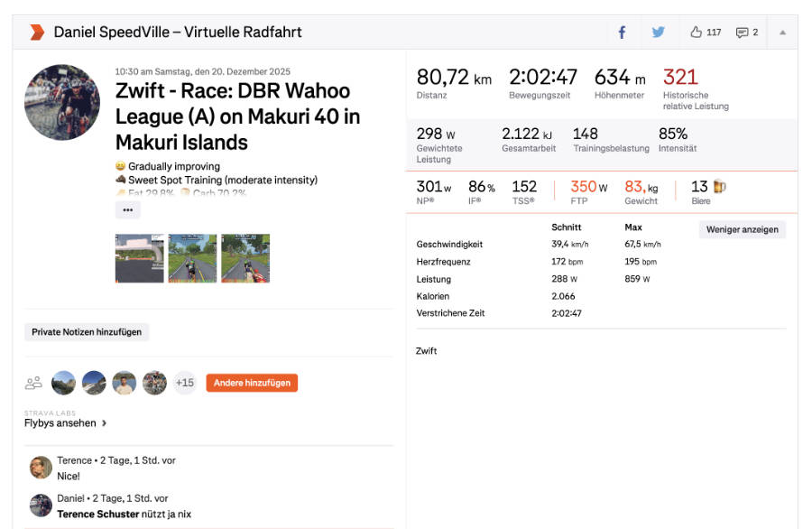This screenshot has height=529, width=812.
Task: Click +15 to see more tagged athletes
Action: 184,382
